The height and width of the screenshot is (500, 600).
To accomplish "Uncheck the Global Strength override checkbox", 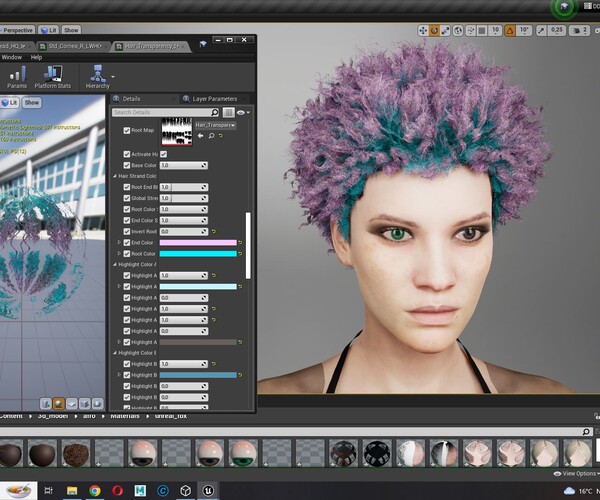I will [127, 198].
